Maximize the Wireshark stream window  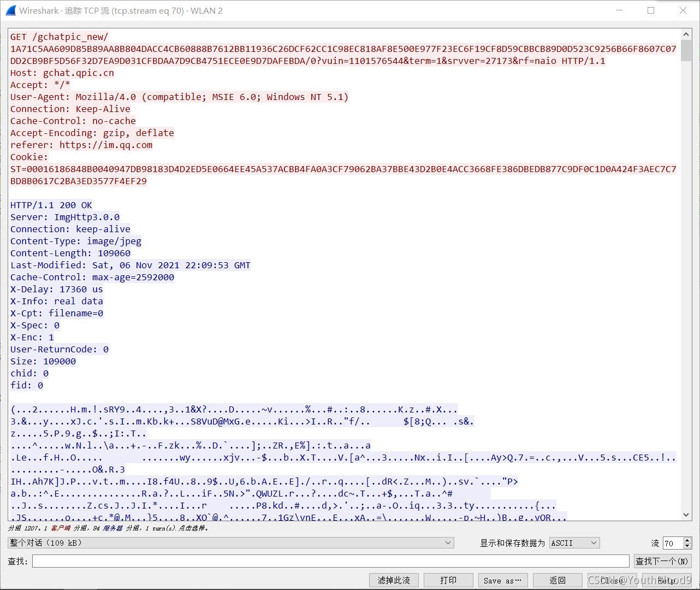[651, 10]
